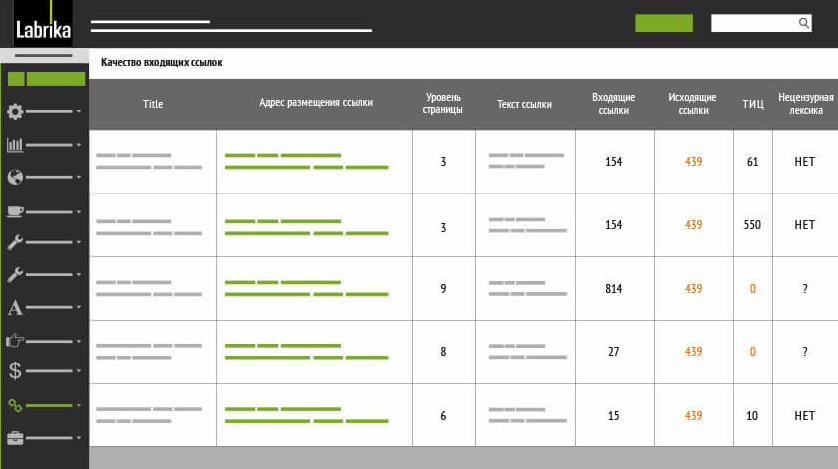Screen dimensions: 838x469
Task: Focus the search input field
Action: point(754,23)
